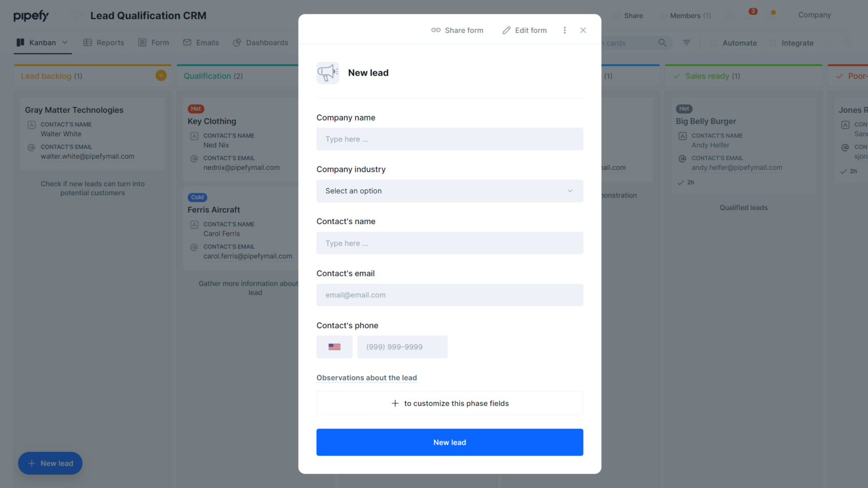Open the filter icon near the search bar

687,42
